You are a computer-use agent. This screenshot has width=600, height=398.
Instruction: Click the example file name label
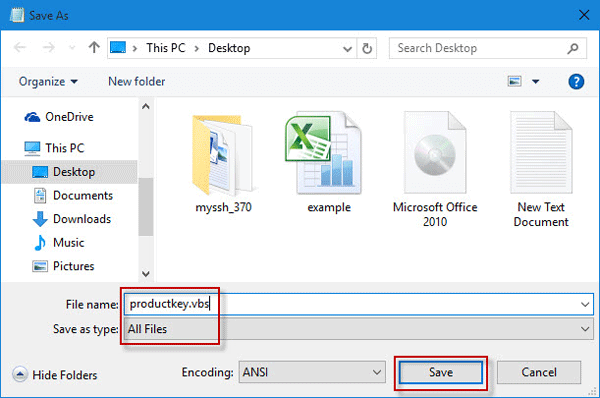tap(329, 207)
